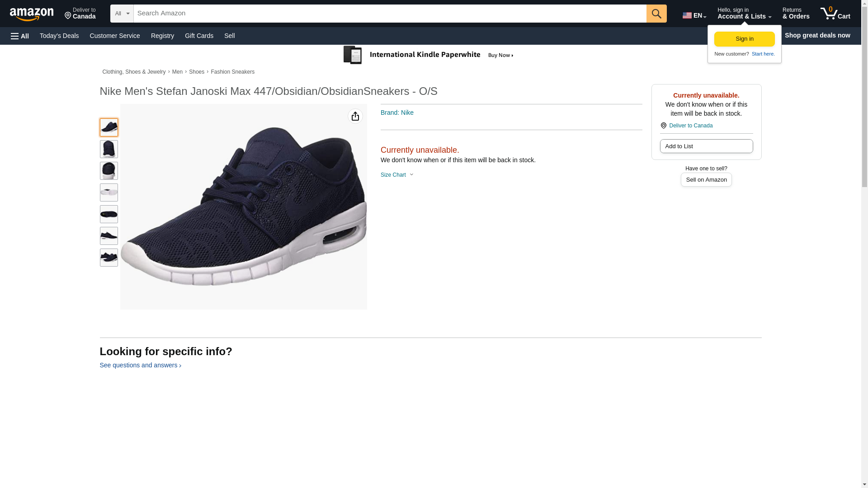
Task: Go to Customer Service nav item
Action: [x=114, y=36]
